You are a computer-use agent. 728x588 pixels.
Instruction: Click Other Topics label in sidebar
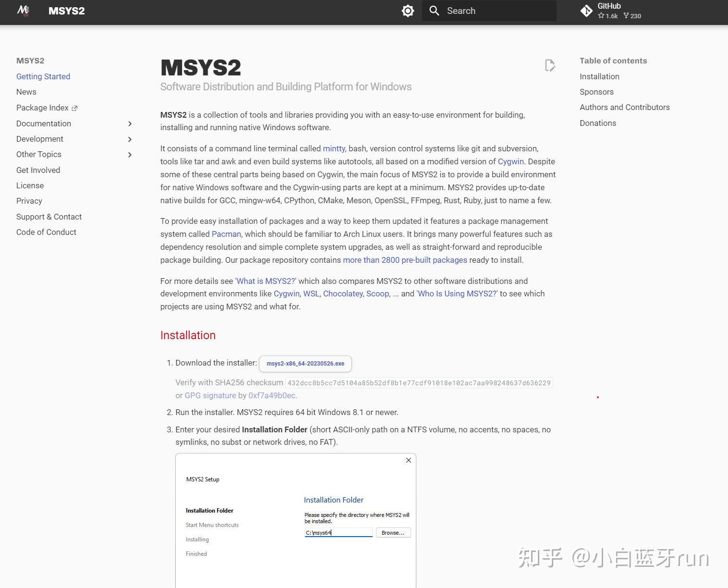coord(39,154)
